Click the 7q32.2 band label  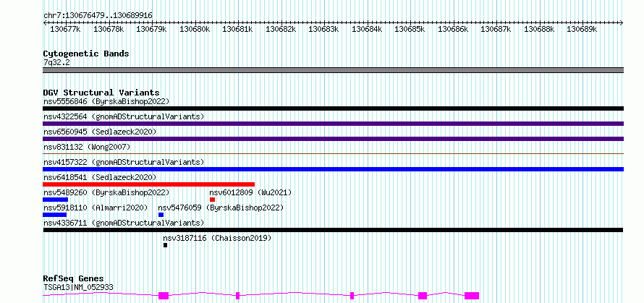pyautogui.click(x=56, y=62)
